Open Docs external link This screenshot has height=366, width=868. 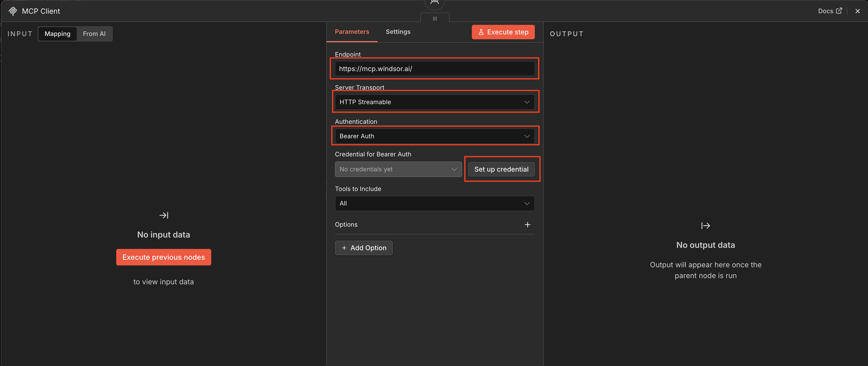pos(830,11)
